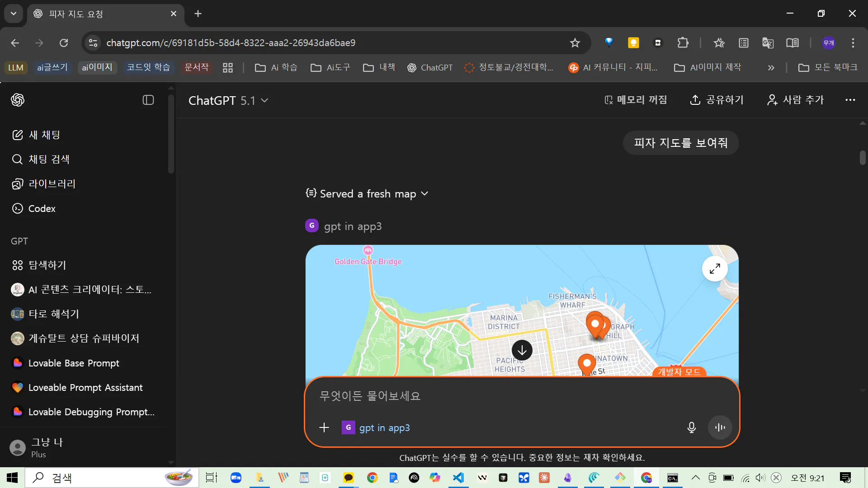Image resolution: width=868 pixels, height=488 pixels.
Task: Click the chatgpt.com URL address bar
Action: click(231, 43)
